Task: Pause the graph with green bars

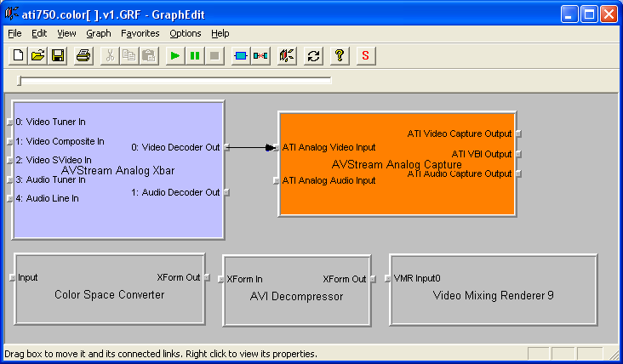Action: (195, 55)
